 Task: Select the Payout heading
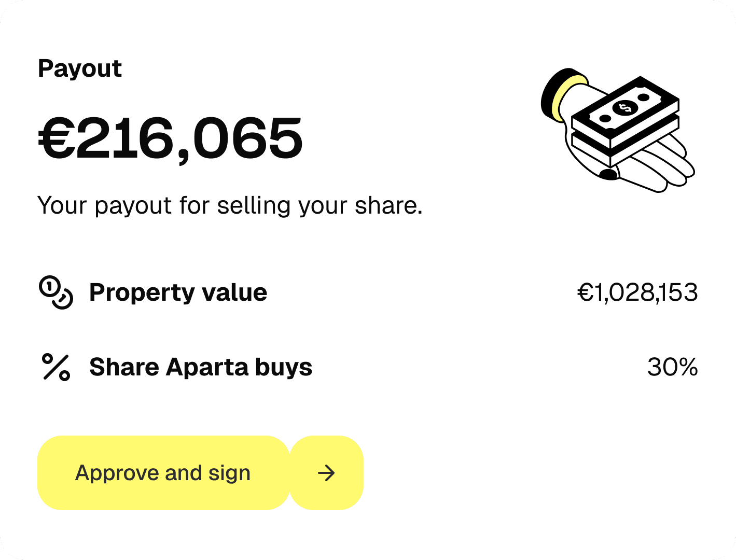79,68
